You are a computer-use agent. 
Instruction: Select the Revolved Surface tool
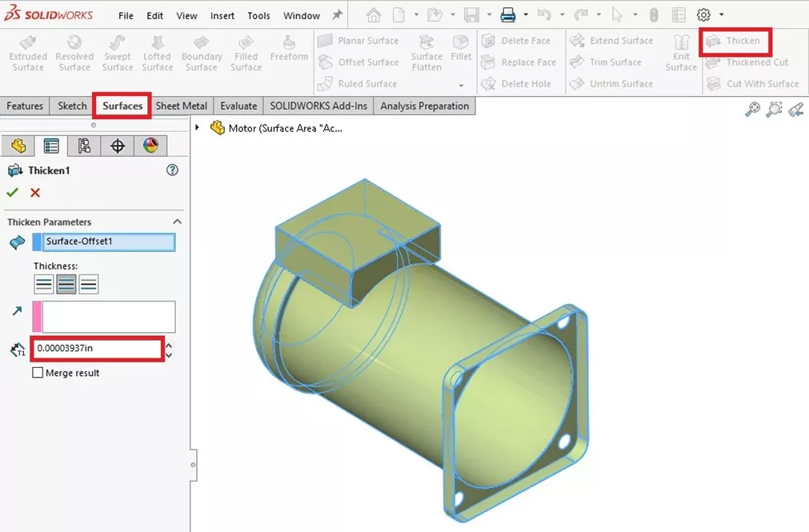(74, 51)
